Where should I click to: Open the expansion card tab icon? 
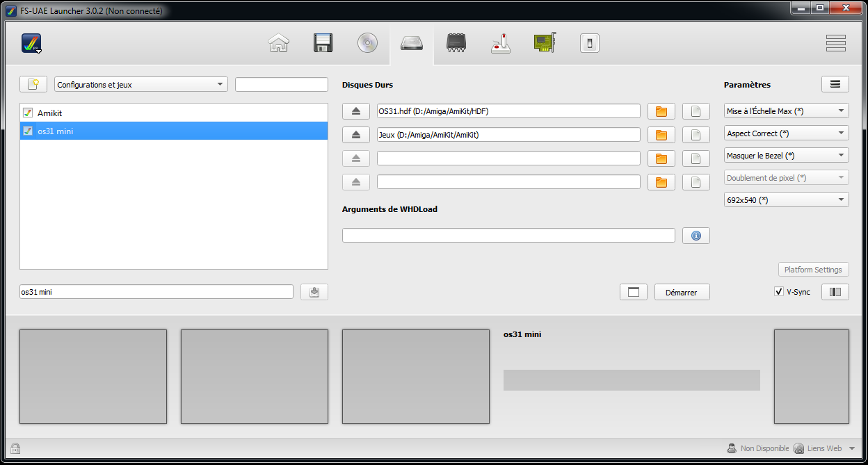(x=545, y=44)
